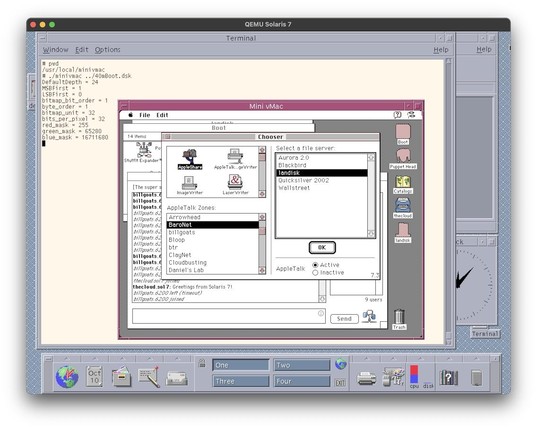The width and height of the screenshot is (537, 429).
Task: Select the Active AppleTalk radio button
Action: tap(315, 265)
